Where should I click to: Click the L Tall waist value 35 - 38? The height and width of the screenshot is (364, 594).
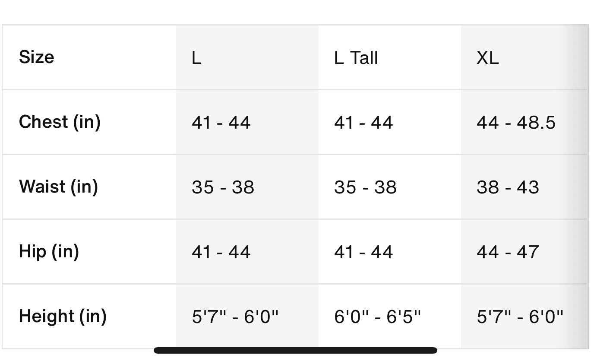click(365, 187)
